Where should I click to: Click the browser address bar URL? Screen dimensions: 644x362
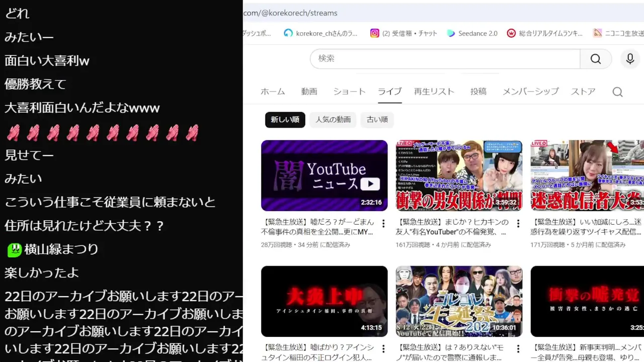(290, 13)
